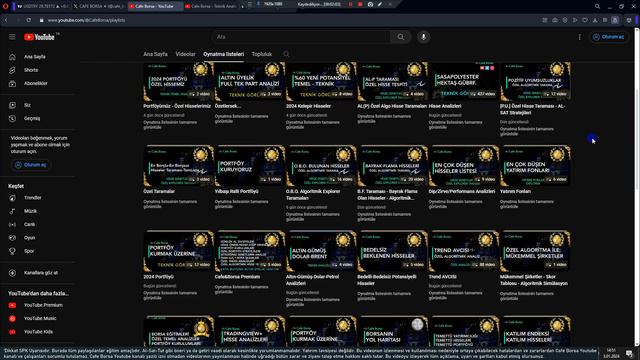Open TradingView+ Hisse Analizleri thumbnail
Viewport: 640px width, 360px height.
(x=250, y=331)
